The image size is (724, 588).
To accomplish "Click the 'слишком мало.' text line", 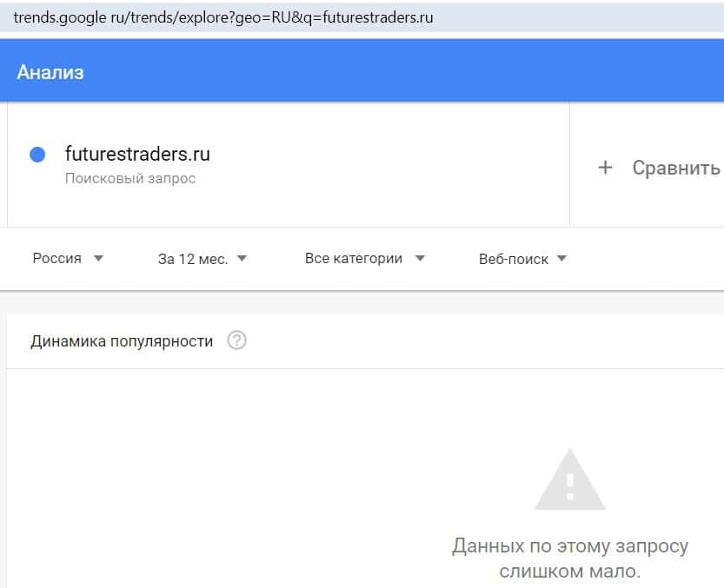I will (x=570, y=571).
